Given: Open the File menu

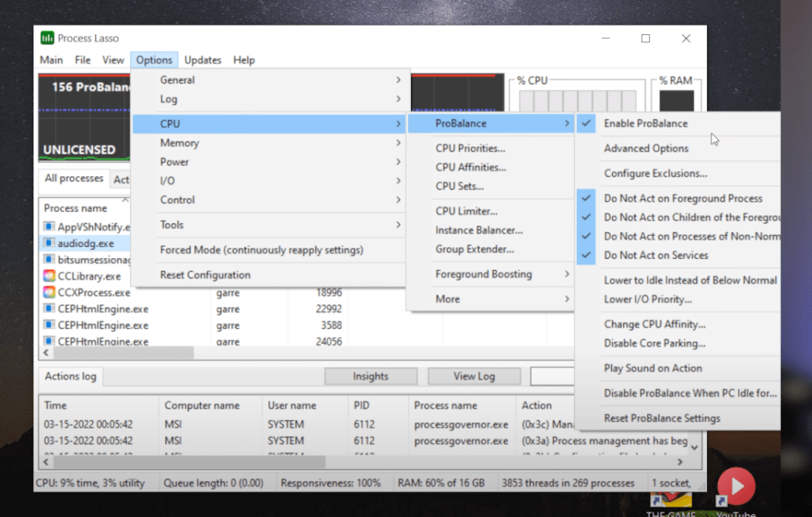Looking at the screenshot, I should pos(83,60).
